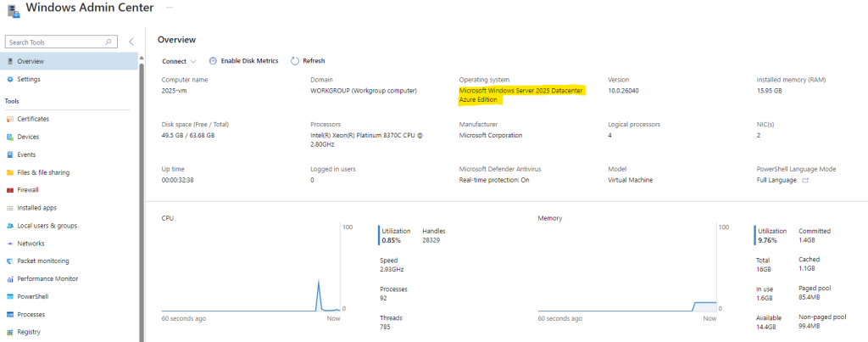This screenshot has height=342, width=868.
Task: Click the Devices tool icon
Action: tap(10, 137)
